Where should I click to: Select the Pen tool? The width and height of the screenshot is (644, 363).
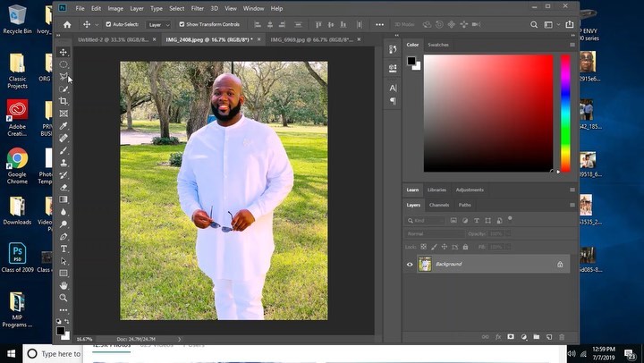[x=64, y=236]
